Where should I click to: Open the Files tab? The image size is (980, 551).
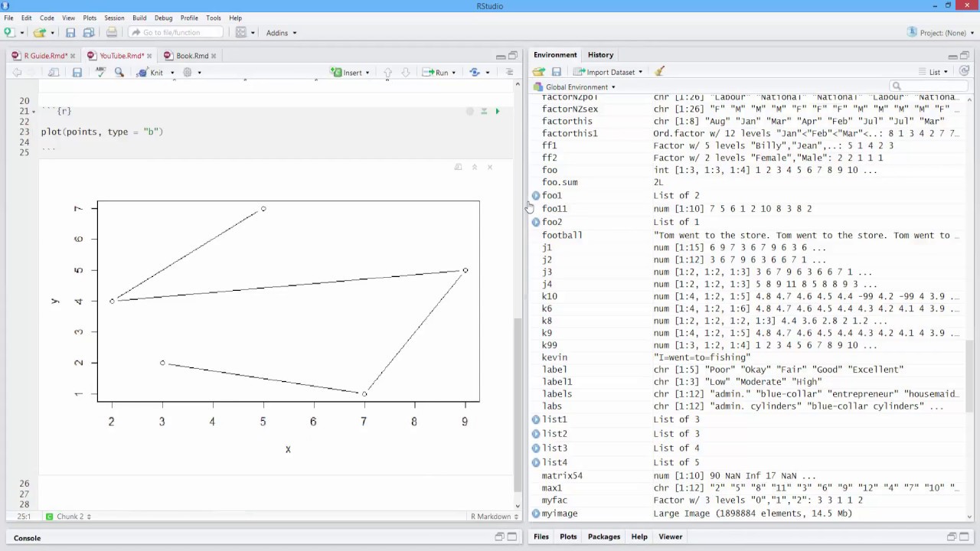coord(541,537)
